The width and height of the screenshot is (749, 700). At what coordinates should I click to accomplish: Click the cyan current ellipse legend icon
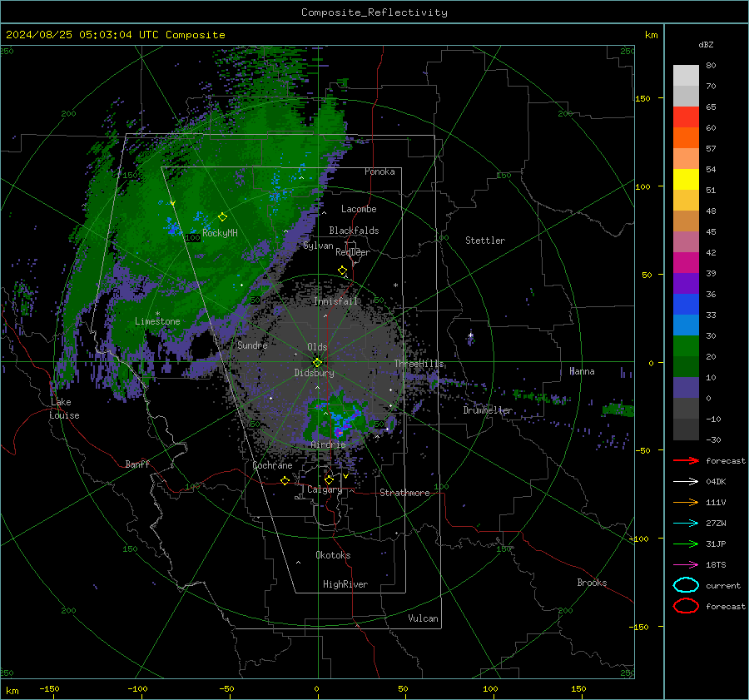(686, 585)
